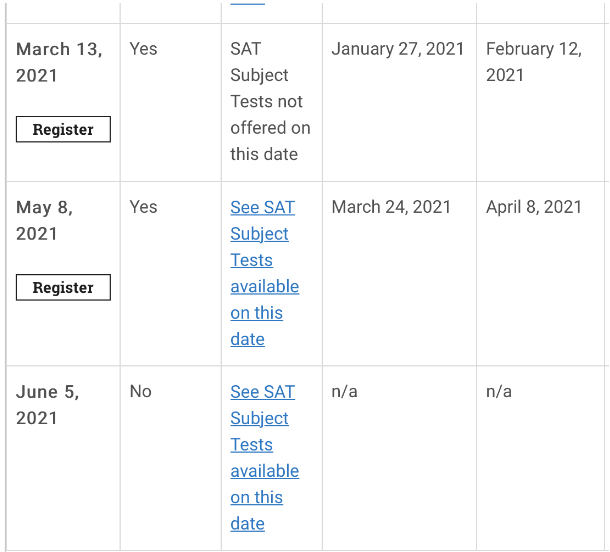Click the Yes cell in March row

pyautogui.click(x=144, y=49)
